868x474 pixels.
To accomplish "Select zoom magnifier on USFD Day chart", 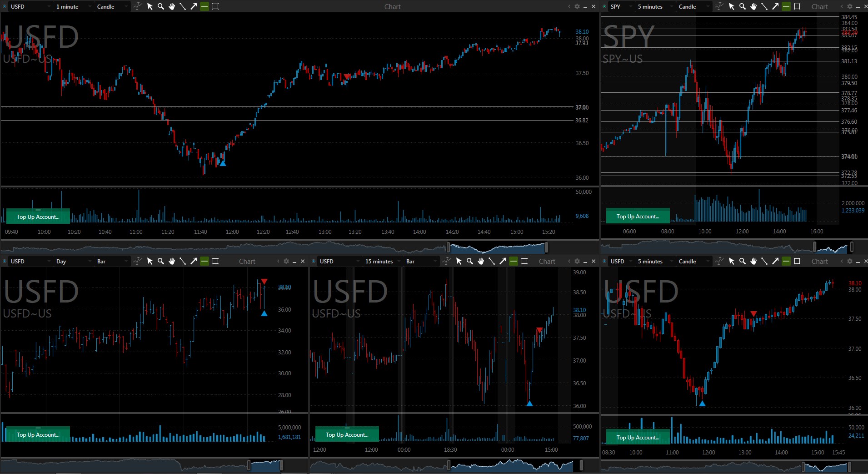I will pyautogui.click(x=161, y=261).
